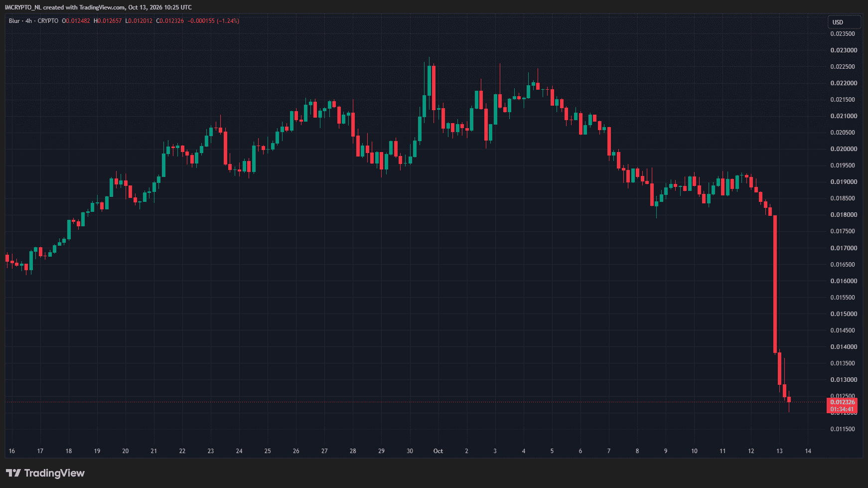This screenshot has width=868, height=488.
Task: Click the 0.014000 price axis label
Action: pos(844,347)
